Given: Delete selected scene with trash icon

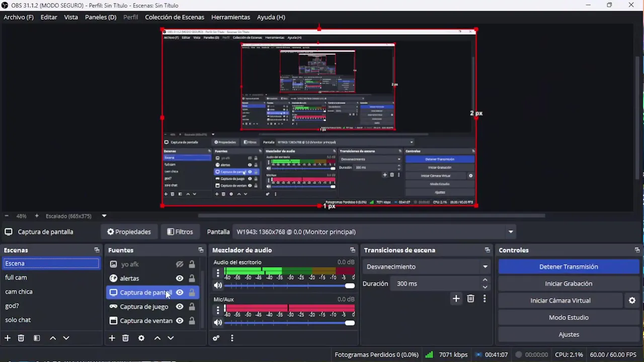Looking at the screenshot, I should pos(21,338).
